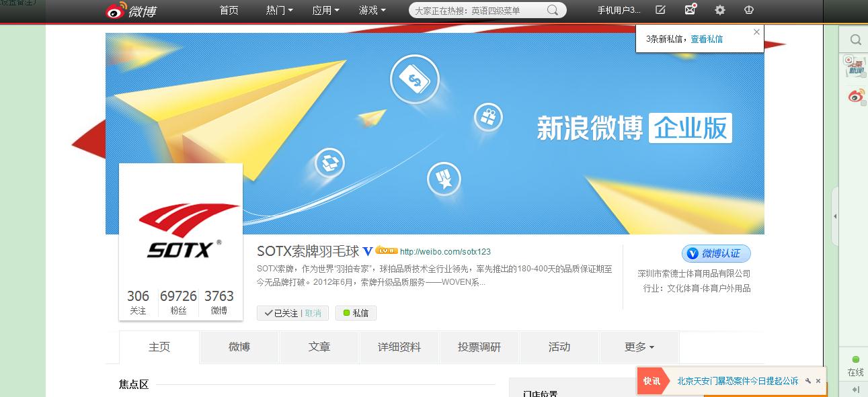Open the 手机用户3... account link
The width and height of the screenshot is (868, 397).
[x=619, y=10]
